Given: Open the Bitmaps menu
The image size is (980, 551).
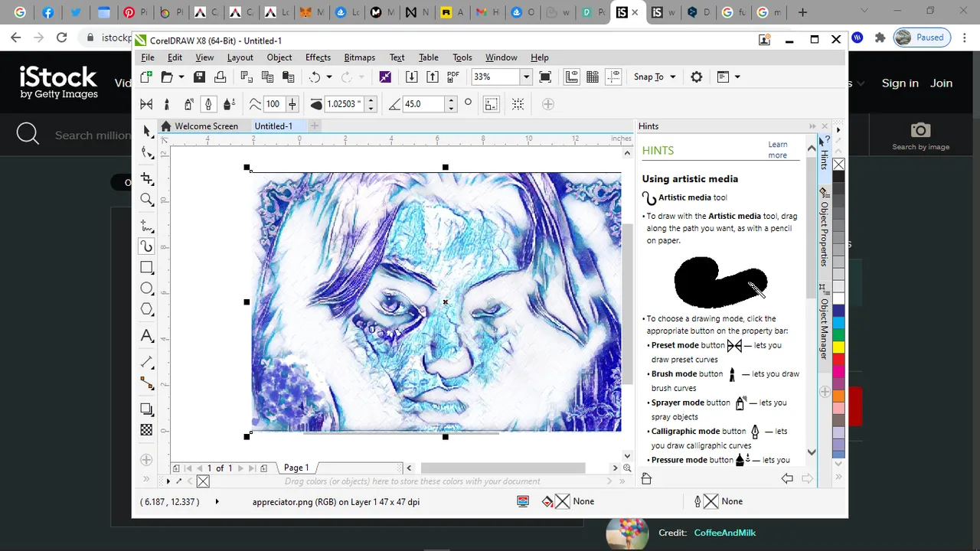Looking at the screenshot, I should (359, 57).
